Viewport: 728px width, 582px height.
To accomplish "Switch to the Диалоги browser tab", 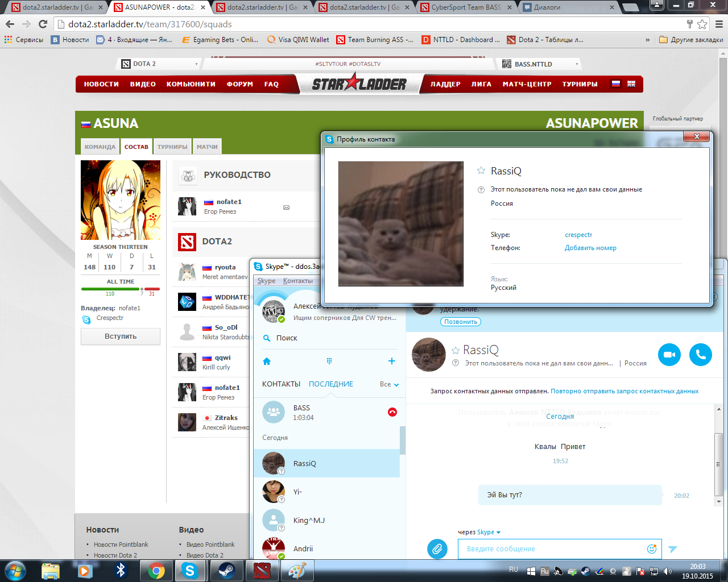I will pos(569,7).
